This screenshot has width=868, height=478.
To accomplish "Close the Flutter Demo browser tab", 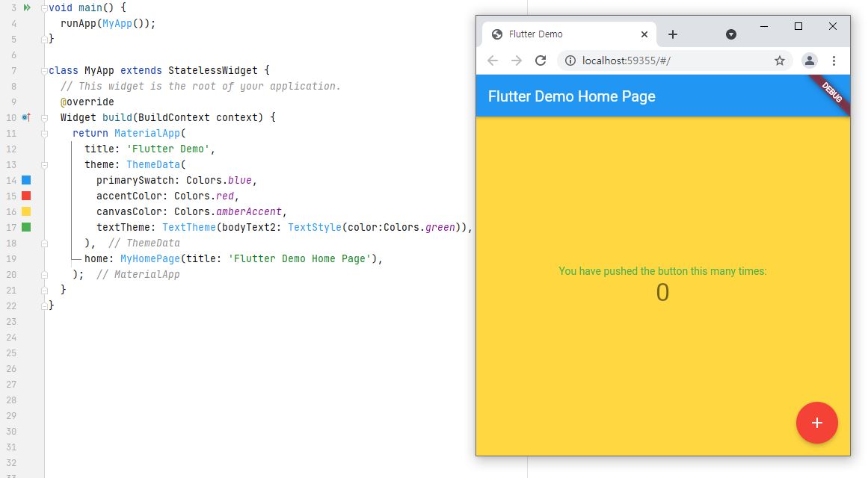I will (644, 34).
